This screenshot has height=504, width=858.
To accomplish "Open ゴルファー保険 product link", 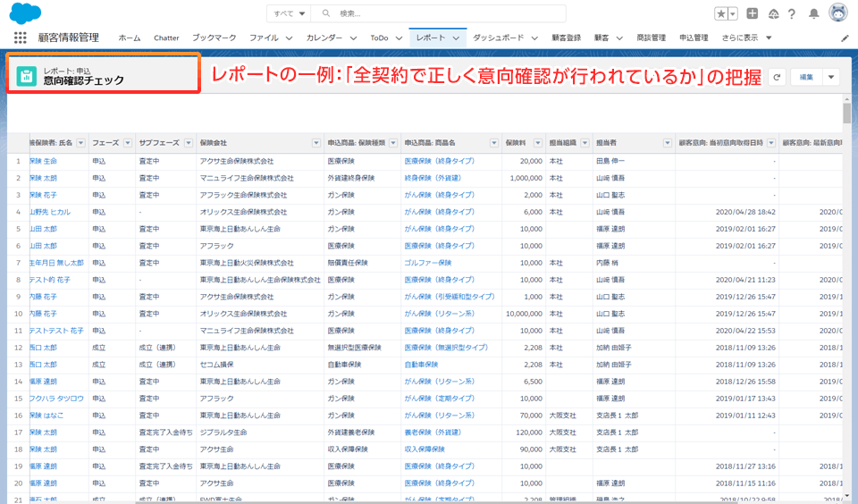I will (x=428, y=263).
